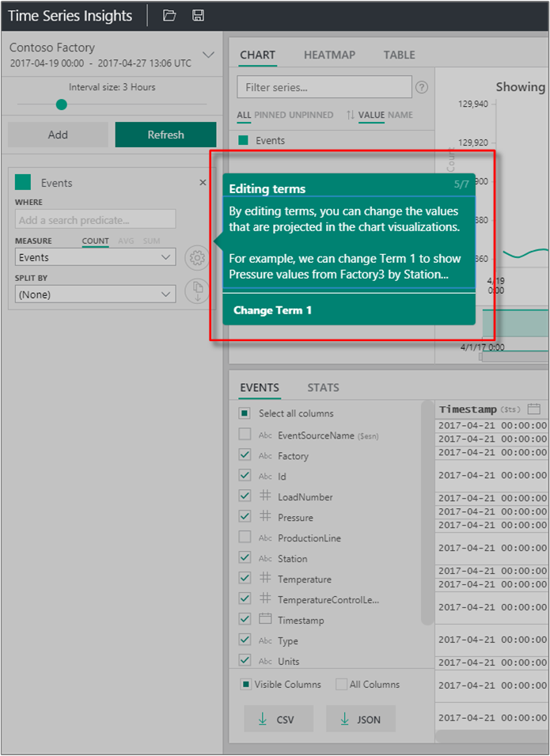The height and width of the screenshot is (756, 550).
Task: Uncheck the Type column checkbox
Action: coord(245,640)
